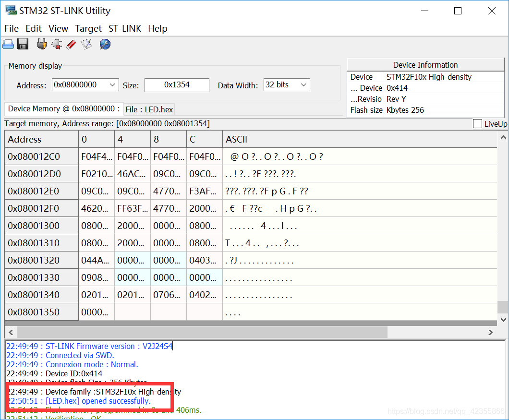
Task: Select address row 0x08001300
Action: click(42, 226)
